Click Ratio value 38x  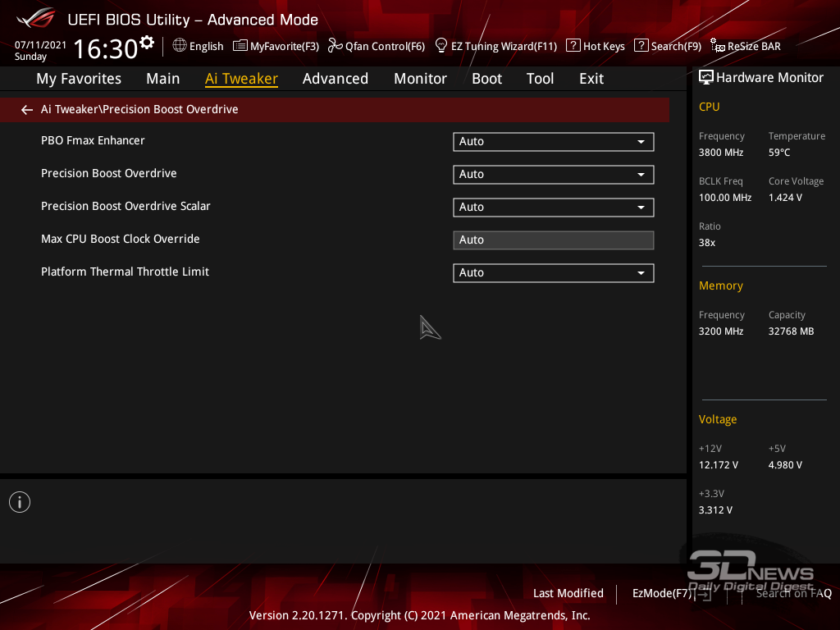coord(707,243)
